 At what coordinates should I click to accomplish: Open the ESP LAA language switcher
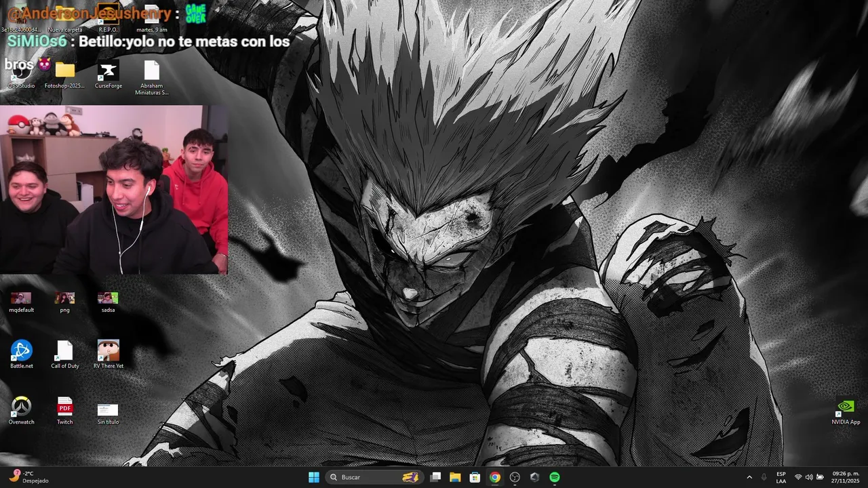[781, 477]
